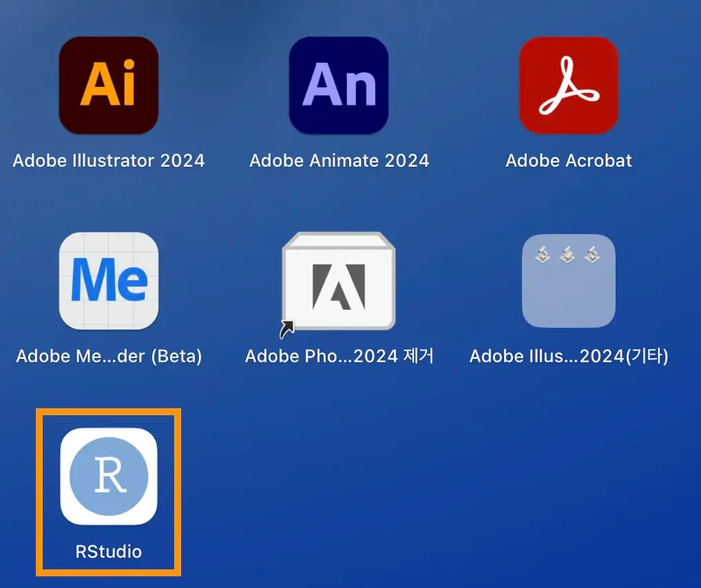Click the RStudio label text

[x=107, y=551]
